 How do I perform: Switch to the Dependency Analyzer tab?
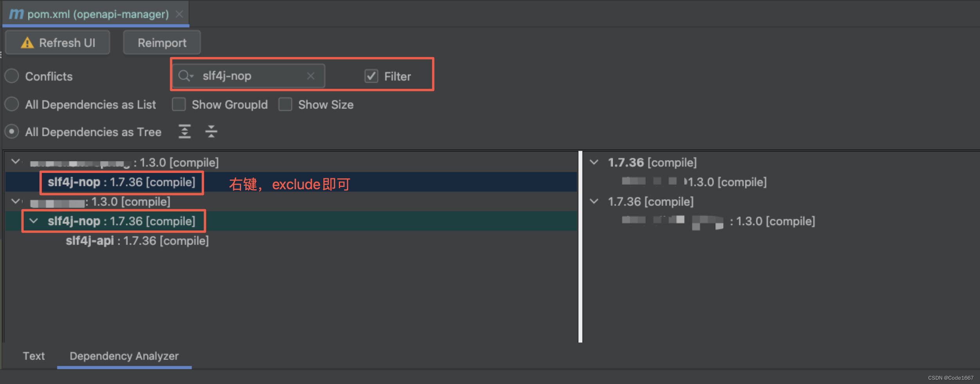124,356
